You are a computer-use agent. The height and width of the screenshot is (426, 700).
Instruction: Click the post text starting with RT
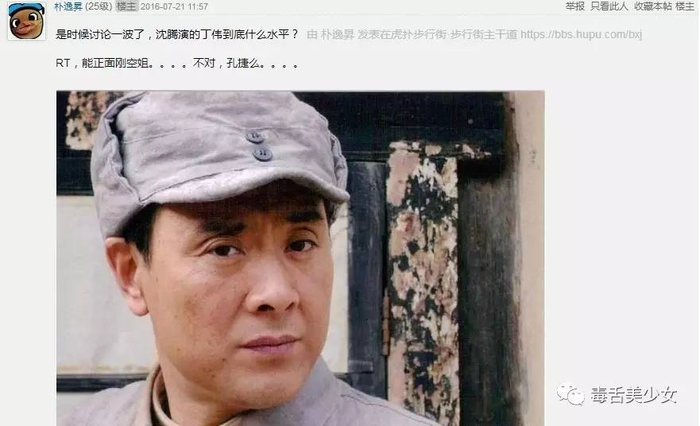[x=177, y=63]
